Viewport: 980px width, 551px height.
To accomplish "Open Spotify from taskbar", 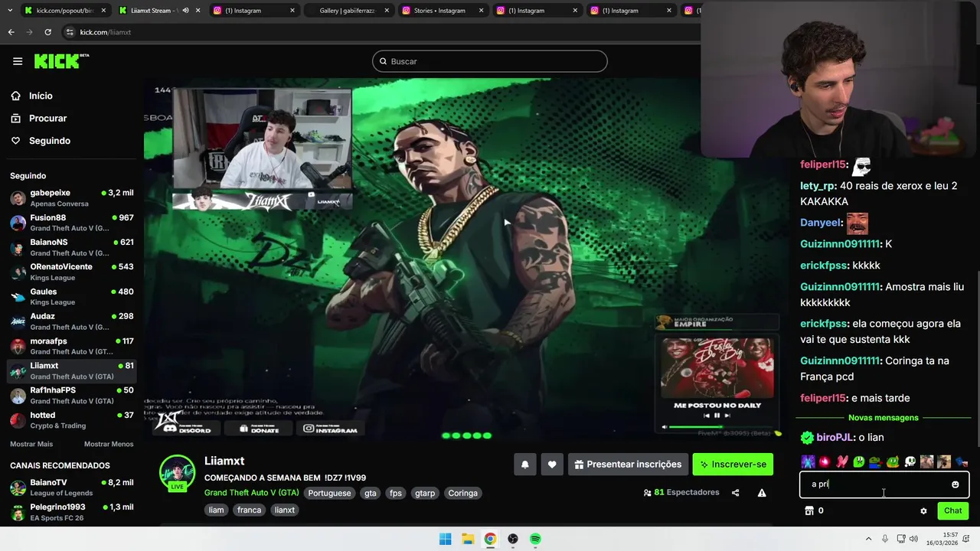I will click(535, 539).
